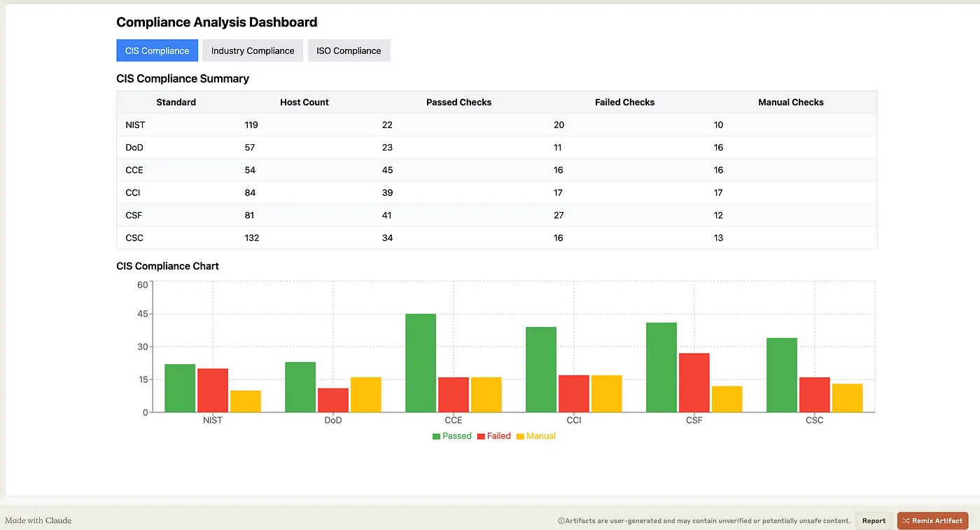Select the NIST row in summary table
Screen dimensions: 980x530
tap(135, 125)
